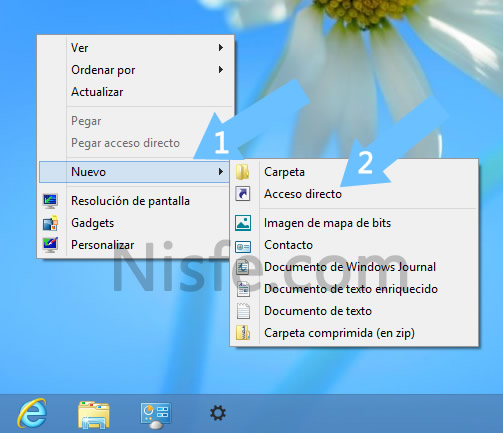The width and height of the screenshot is (503, 433).
Task: Click the bitmap image icon
Action: (243, 223)
